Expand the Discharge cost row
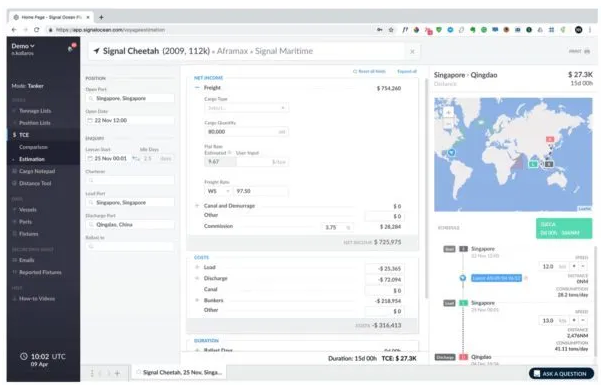The height and width of the screenshot is (385, 601). 197,278
